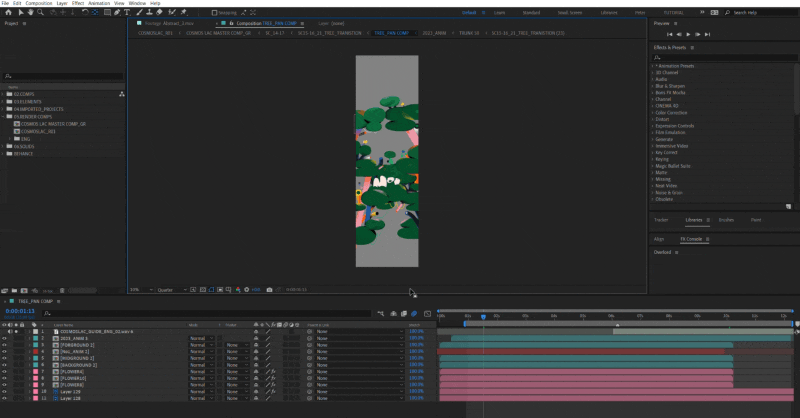Click the red label swatch of [NAC_ANIM 2]
The width and height of the screenshot is (800, 418).
[33, 352]
